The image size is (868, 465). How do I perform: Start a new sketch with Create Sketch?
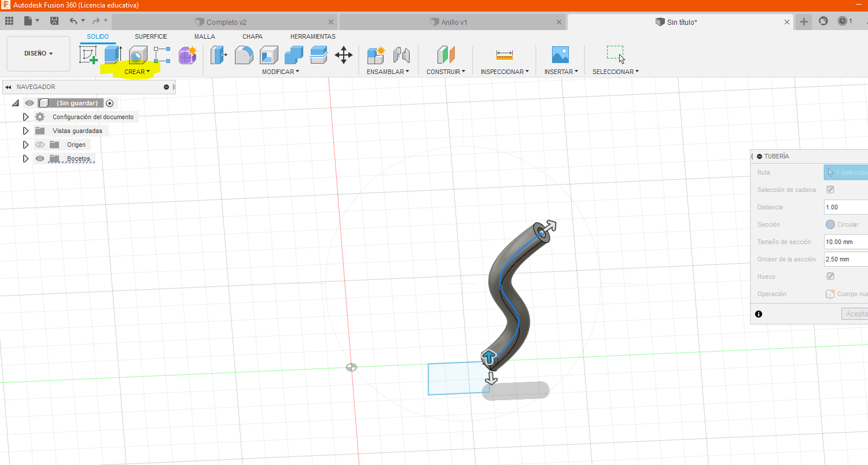click(89, 56)
